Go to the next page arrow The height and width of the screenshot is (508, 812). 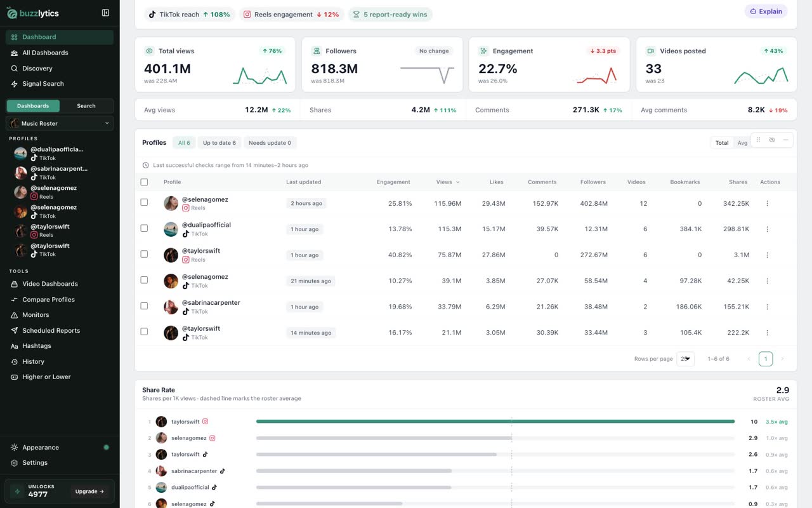coord(782,359)
